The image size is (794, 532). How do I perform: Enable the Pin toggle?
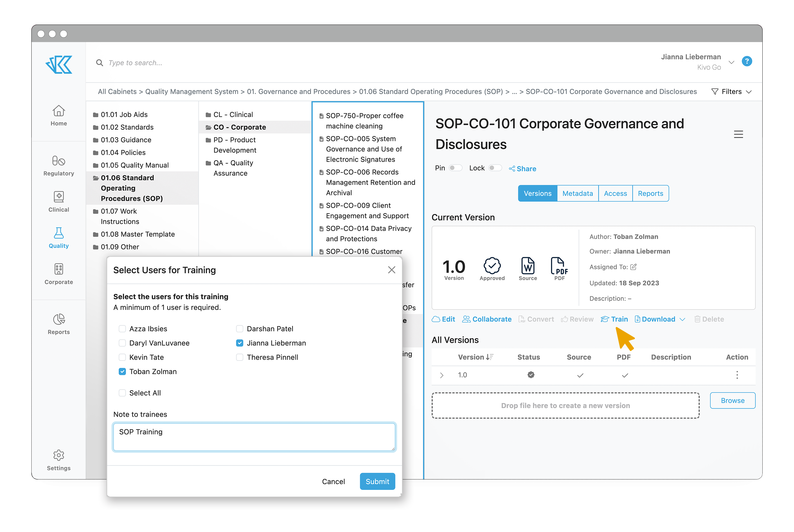click(456, 168)
